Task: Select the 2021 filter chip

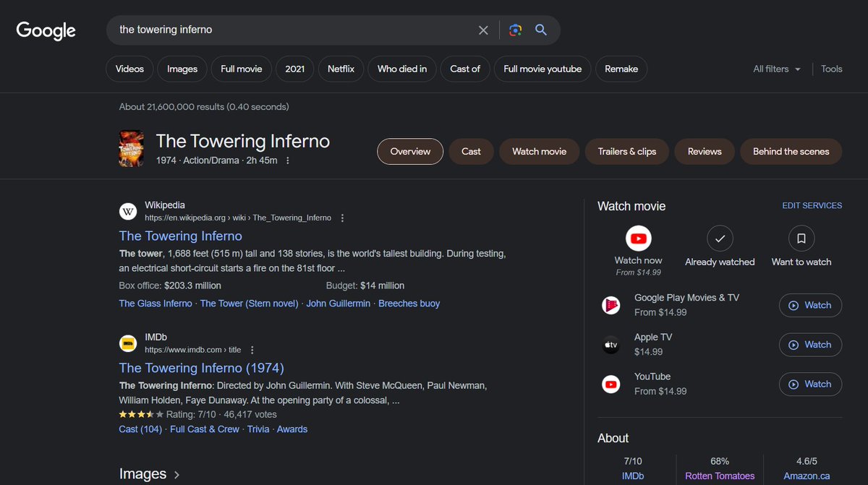Action: point(294,69)
